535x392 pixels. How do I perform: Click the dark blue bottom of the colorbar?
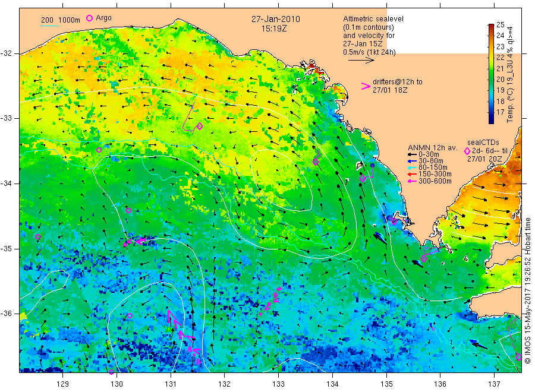click(492, 119)
